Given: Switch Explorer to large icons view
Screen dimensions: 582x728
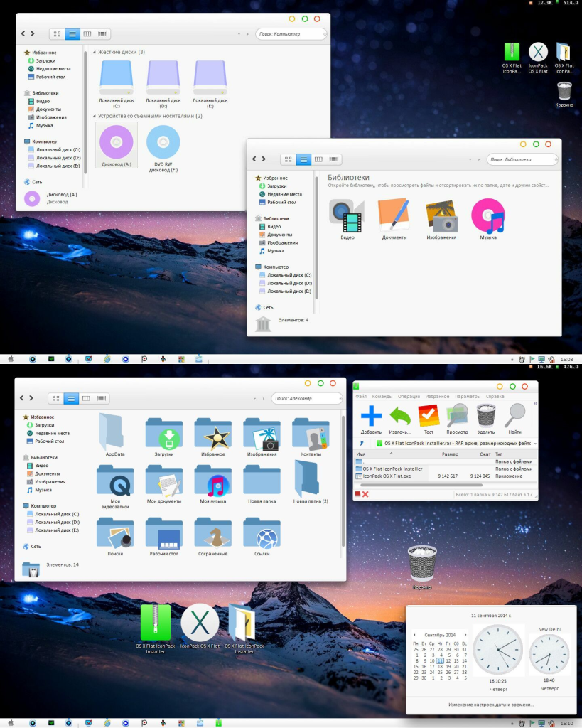Looking at the screenshot, I should (55, 33).
